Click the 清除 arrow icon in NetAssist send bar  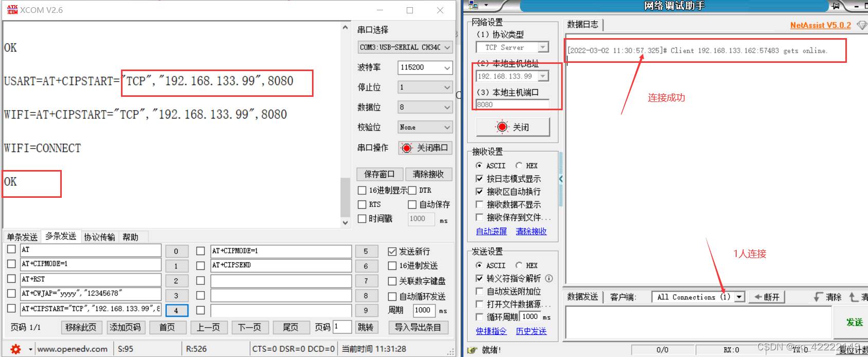click(819, 297)
